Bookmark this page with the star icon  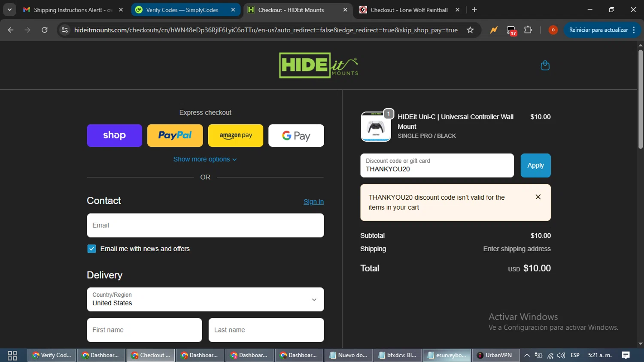pyautogui.click(x=470, y=30)
